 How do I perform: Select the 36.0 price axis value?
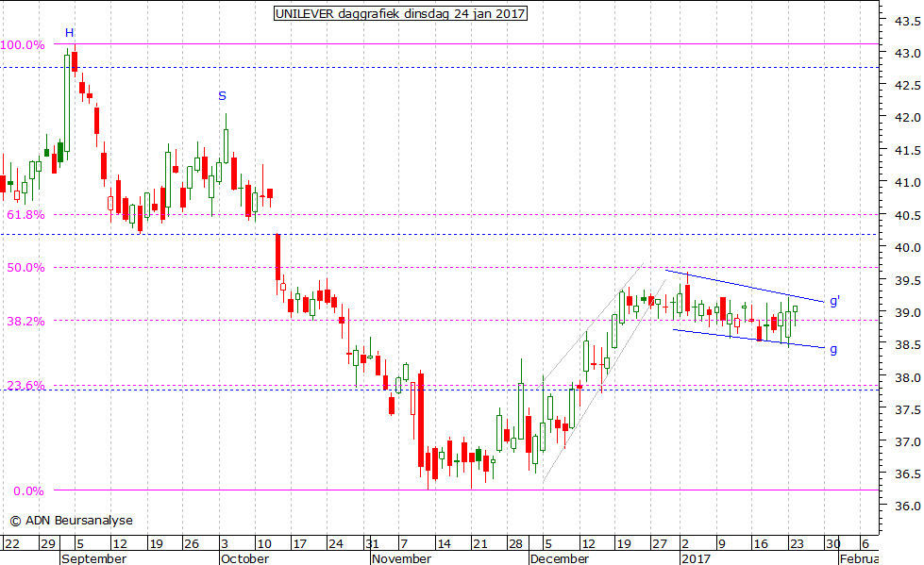(908, 507)
